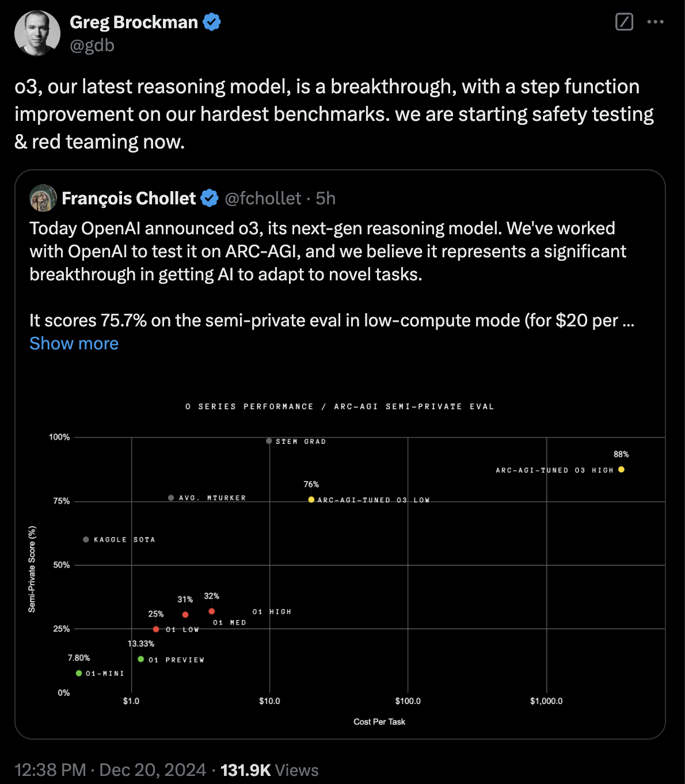Click the ARC-AGI-TUNED O3 LOW yellow marker
The height and width of the screenshot is (784, 685).
[311, 499]
